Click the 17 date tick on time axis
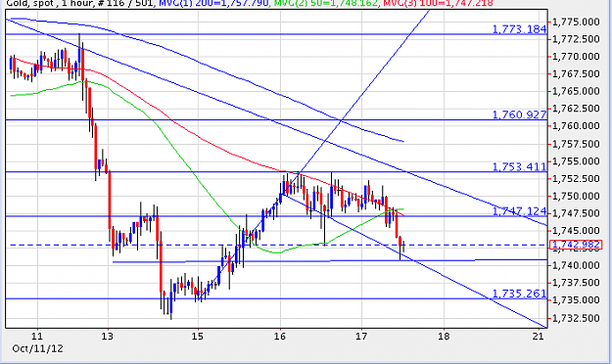This screenshot has width=612, height=364. tap(361, 337)
